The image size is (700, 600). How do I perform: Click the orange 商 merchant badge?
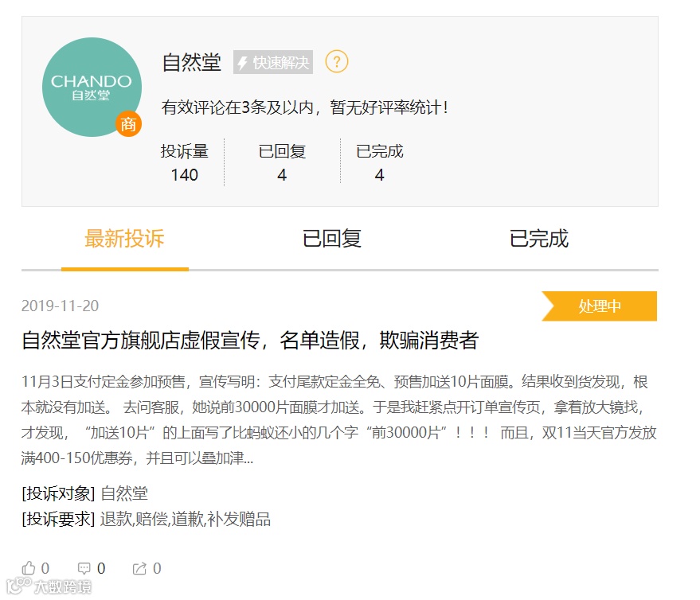128,123
